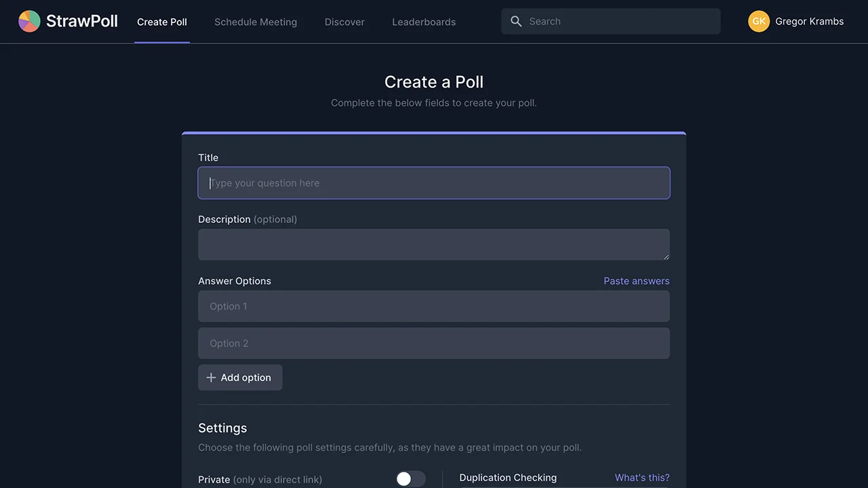Open the What's this? link

click(642, 477)
